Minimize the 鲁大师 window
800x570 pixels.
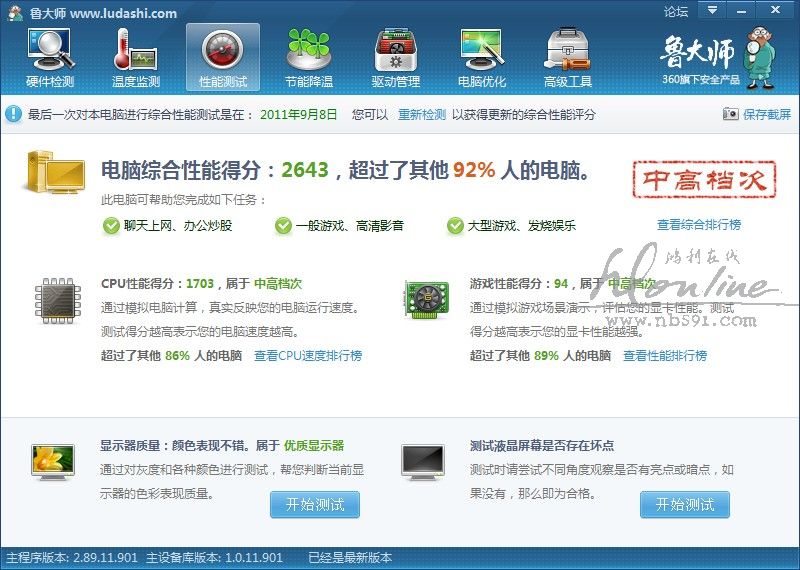(x=741, y=10)
